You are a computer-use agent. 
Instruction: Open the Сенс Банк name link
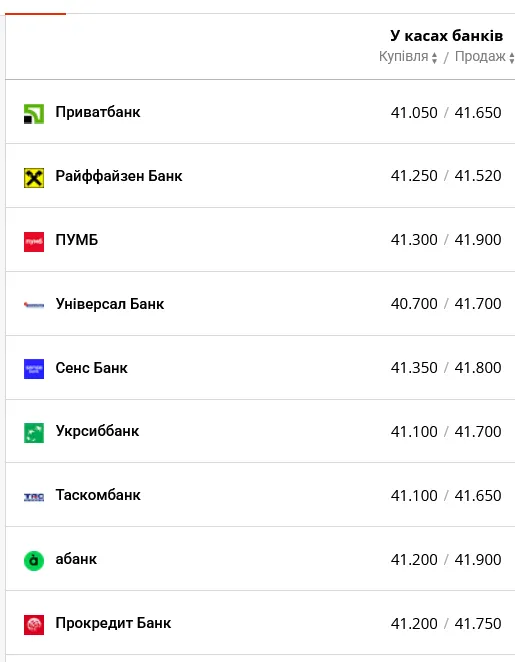coord(92,368)
